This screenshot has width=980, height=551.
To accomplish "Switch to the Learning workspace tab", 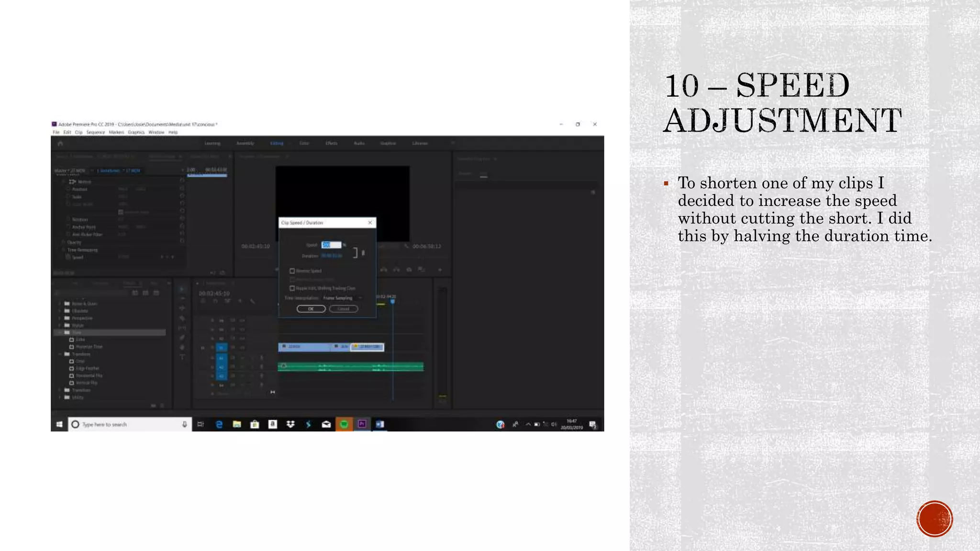I will [x=212, y=143].
